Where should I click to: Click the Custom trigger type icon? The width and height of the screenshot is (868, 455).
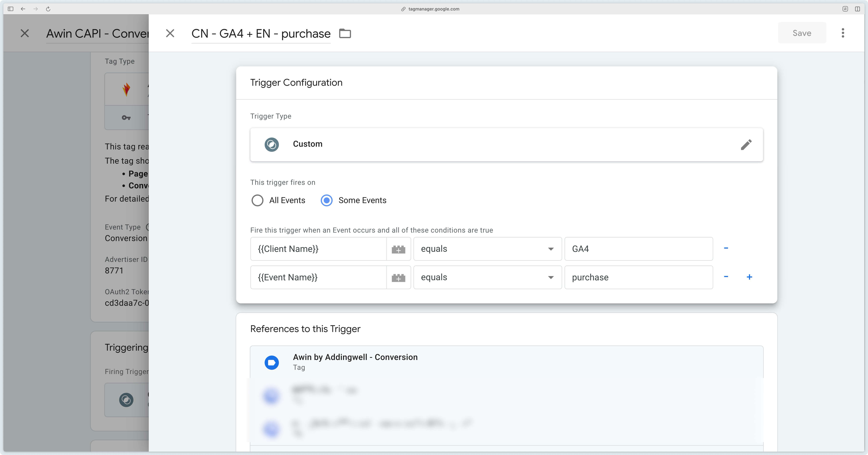point(272,145)
